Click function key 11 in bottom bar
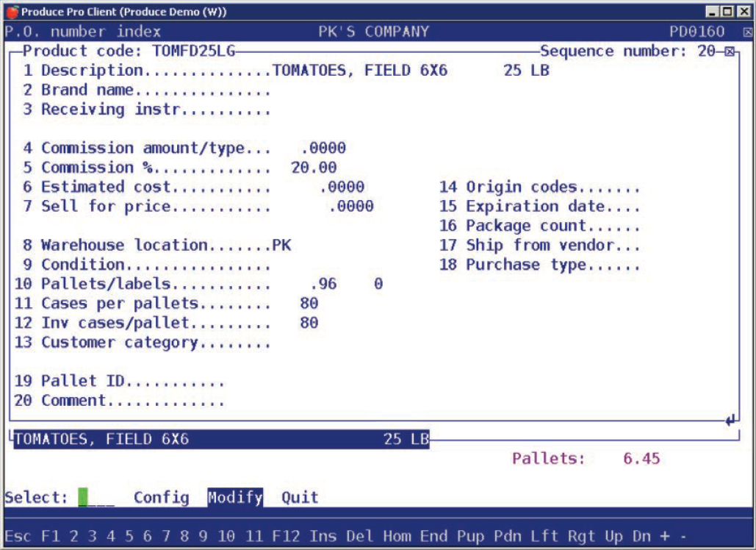 pos(254,536)
